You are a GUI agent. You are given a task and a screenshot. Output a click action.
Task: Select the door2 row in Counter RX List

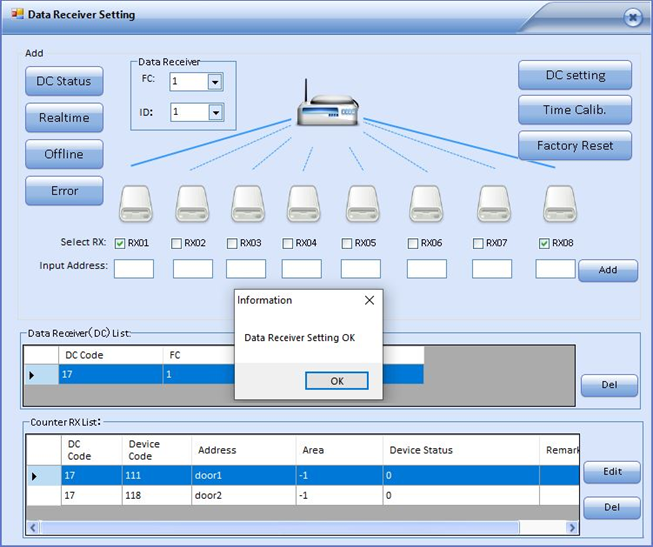300,495
